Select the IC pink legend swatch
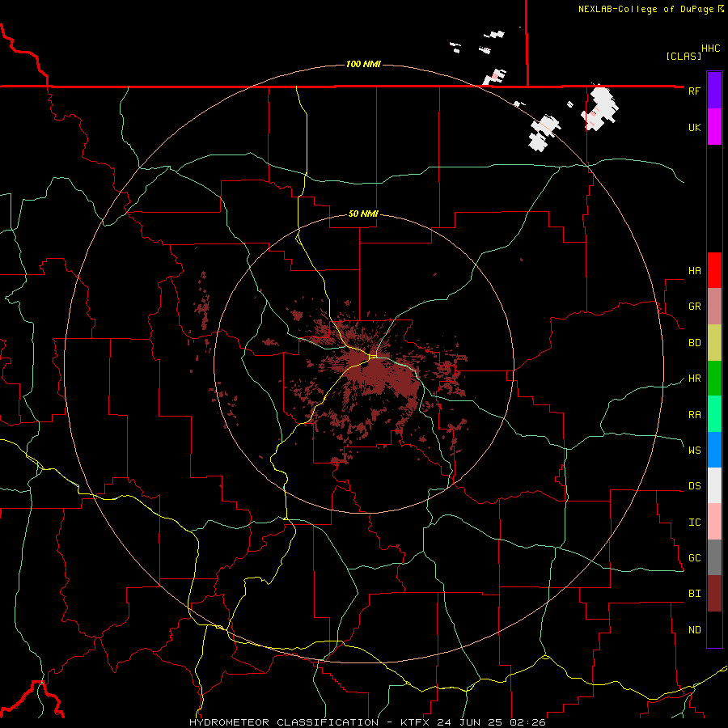The width and height of the screenshot is (728, 728). coord(714,522)
